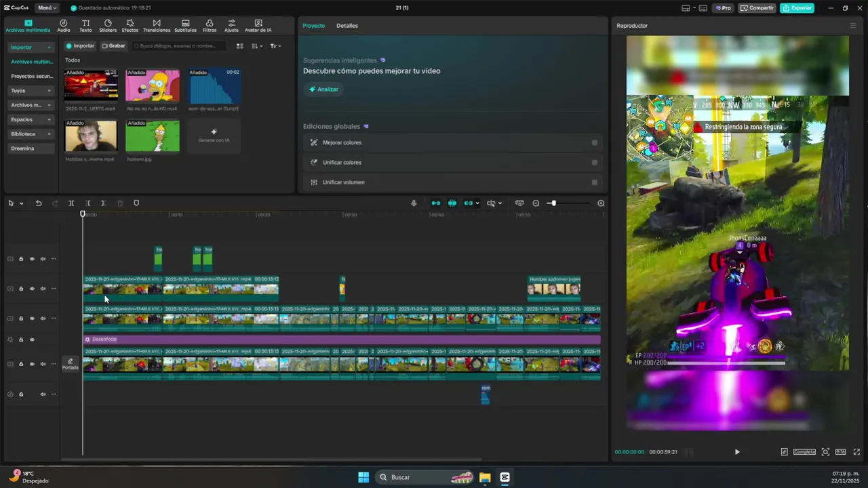Image resolution: width=868 pixels, height=488 pixels.
Task: Click the Importar button
Action: [81, 46]
